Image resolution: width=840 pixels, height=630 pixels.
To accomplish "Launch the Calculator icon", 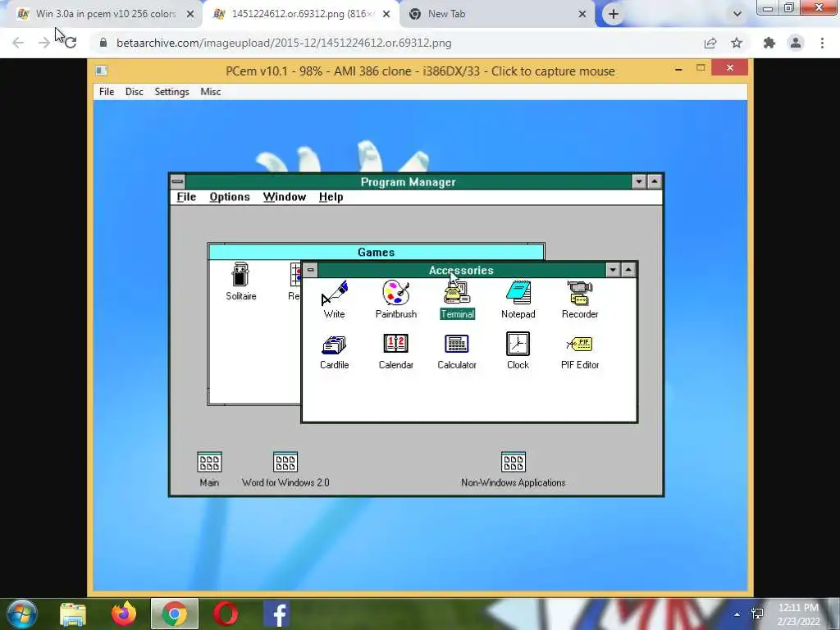I will click(457, 351).
